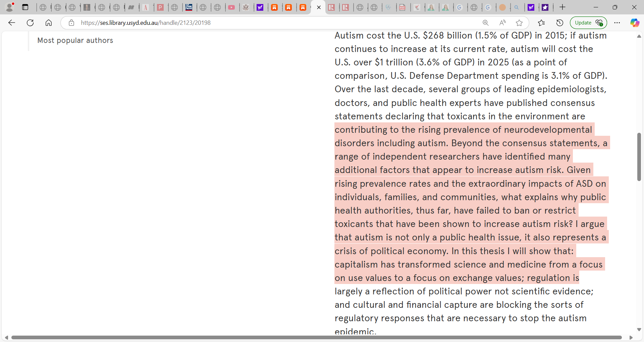Click the Update browser button
The image size is (644, 342).
click(588, 23)
